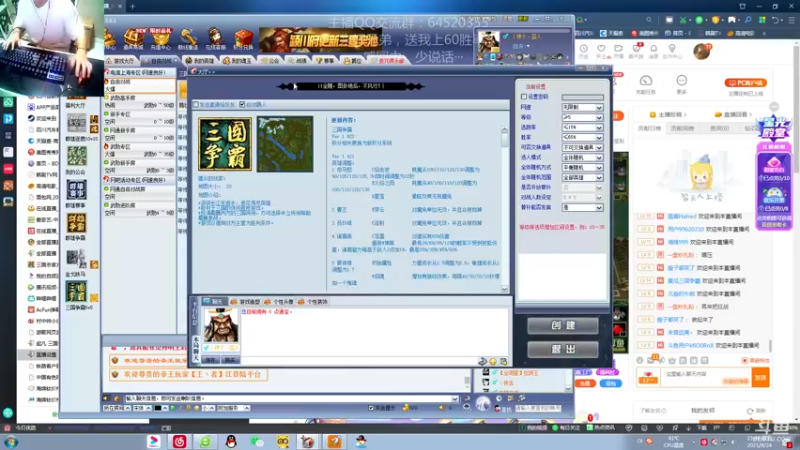Click the player avatar in platform profile panel
Viewport: 800px width, 450px height.
click(488, 42)
